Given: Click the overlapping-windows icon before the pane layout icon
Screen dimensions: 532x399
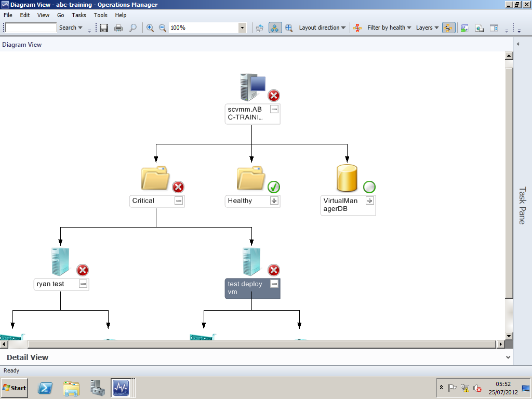Looking at the screenshot, I should click(x=480, y=28).
